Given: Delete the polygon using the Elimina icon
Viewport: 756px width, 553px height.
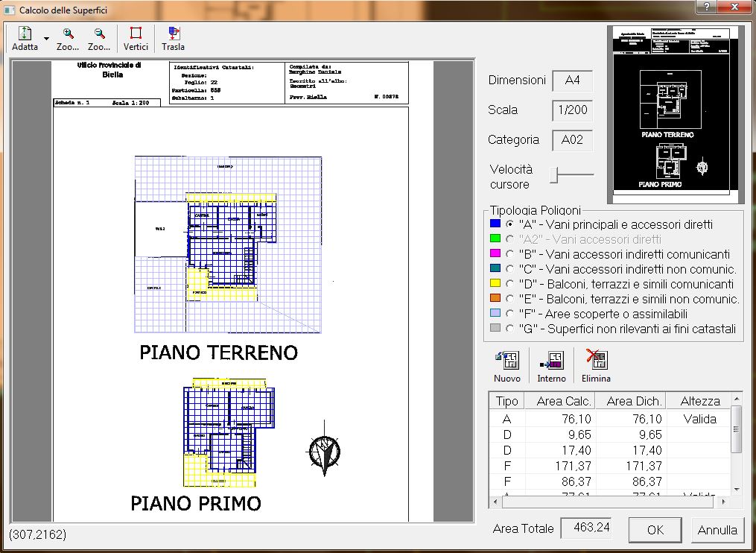Looking at the screenshot, I should [x=596, y=362].
